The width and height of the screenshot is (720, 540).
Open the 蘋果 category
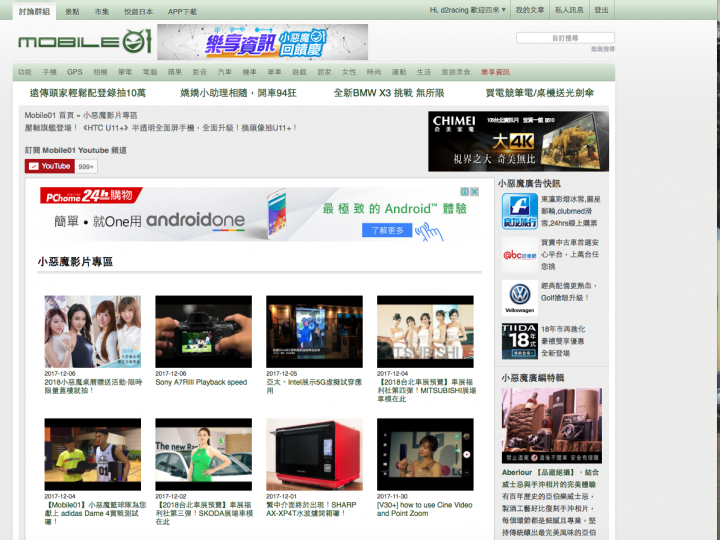tap(174, 72)
